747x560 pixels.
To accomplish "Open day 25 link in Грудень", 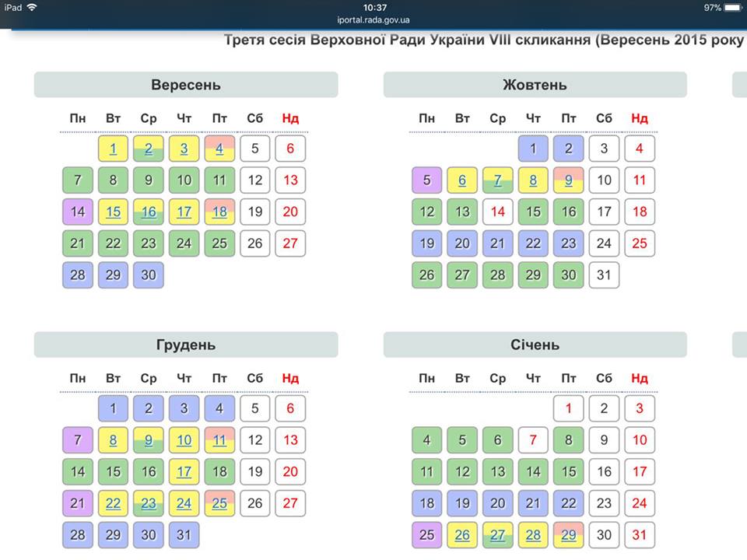I will [x=219, y=503].
